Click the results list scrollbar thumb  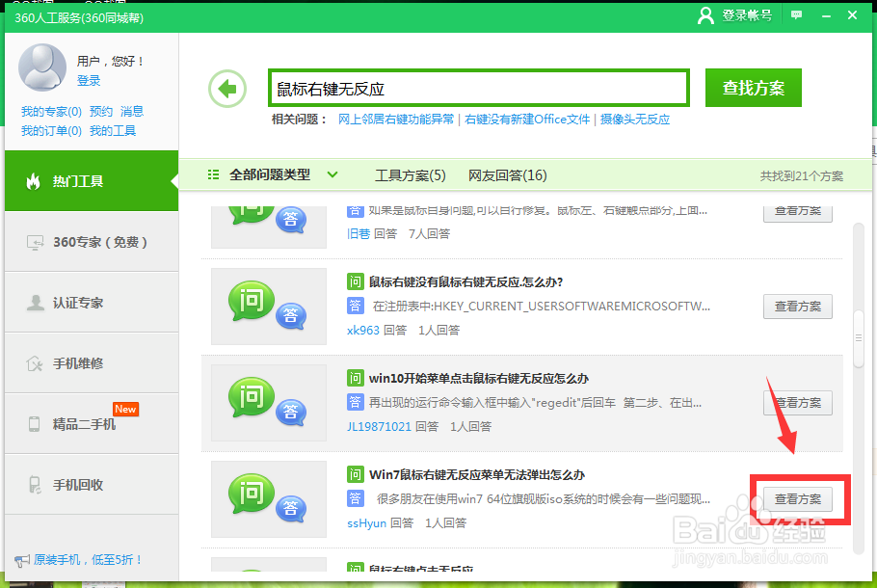click(859, 338)
